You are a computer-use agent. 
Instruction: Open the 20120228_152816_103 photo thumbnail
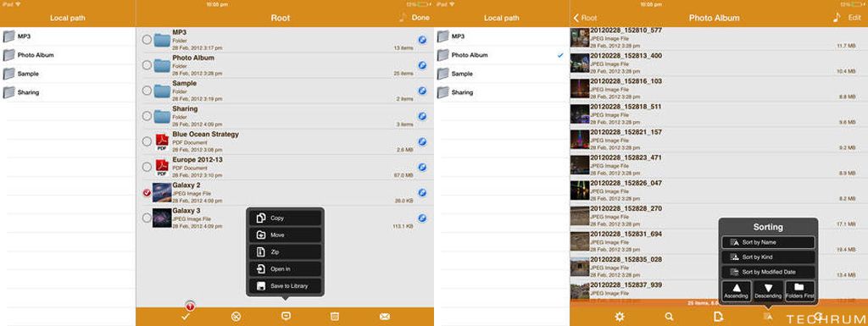click(x=580, y=89)
